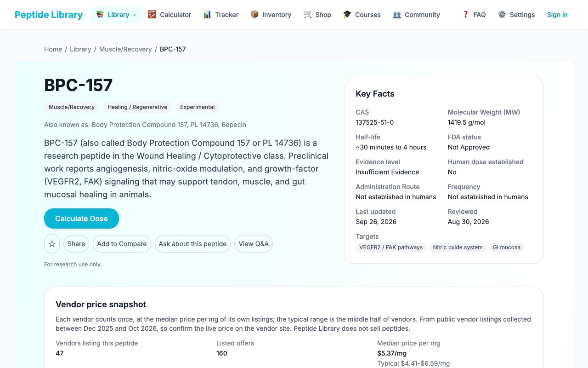Click the Peptide Library logo
The image size is (588, 368).
pyautogui.click(x=49, y=15)
